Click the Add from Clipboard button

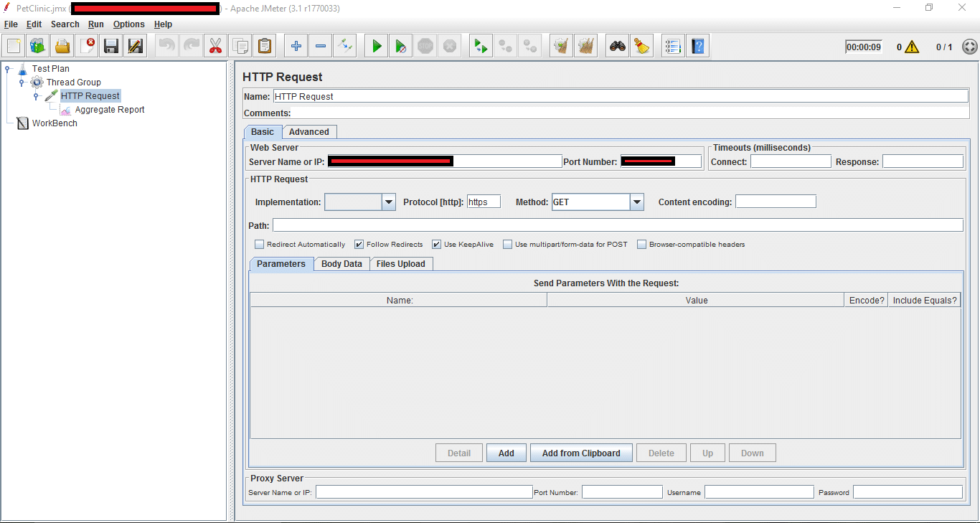tap(581, 453)
